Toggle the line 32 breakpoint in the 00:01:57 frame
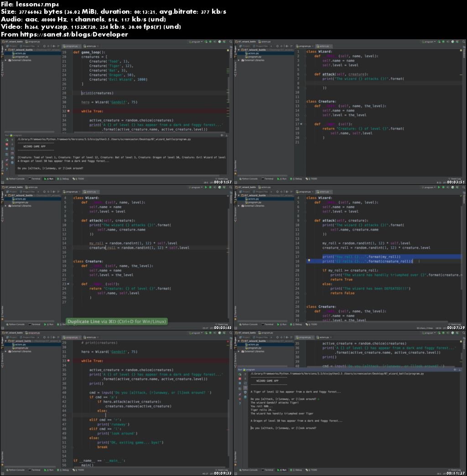This screenshot has width=467, height=476. (68, 111)
